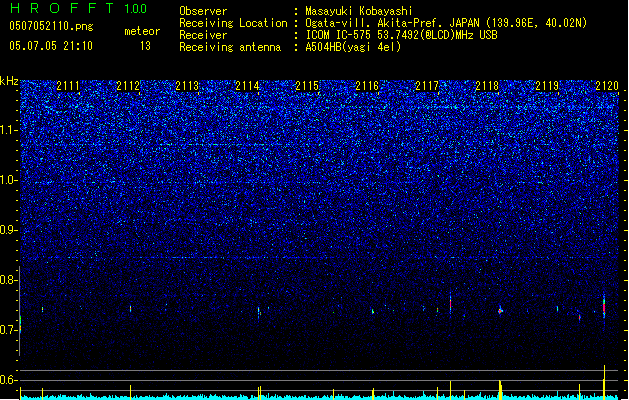Click the 0.8 frequency axis label
The width and height of the screenshot is (629, 400).
(8, 280)
